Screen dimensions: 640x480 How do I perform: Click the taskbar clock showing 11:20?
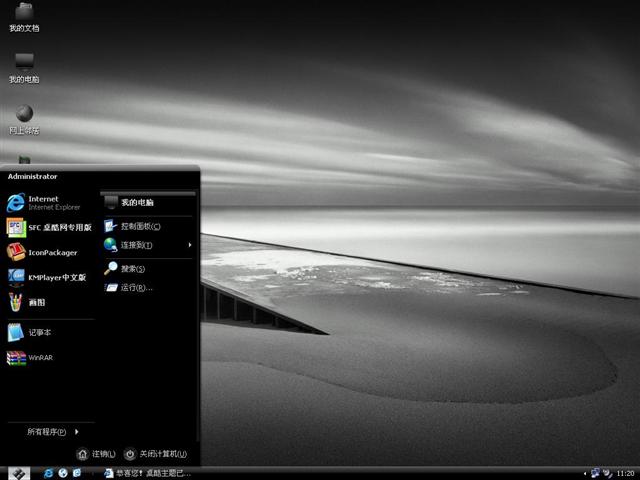[625, 473]
